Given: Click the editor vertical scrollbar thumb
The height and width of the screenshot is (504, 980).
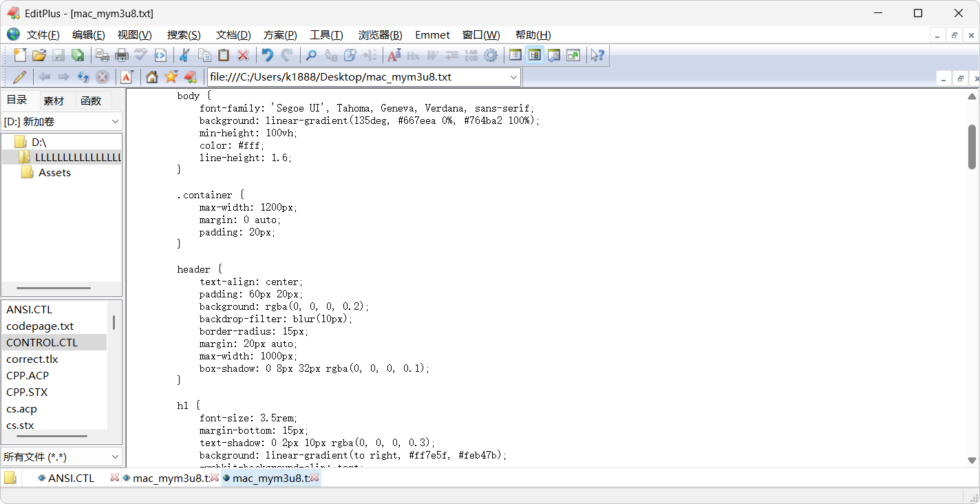Looking at the screenshot, I should (x=972, y=146).
